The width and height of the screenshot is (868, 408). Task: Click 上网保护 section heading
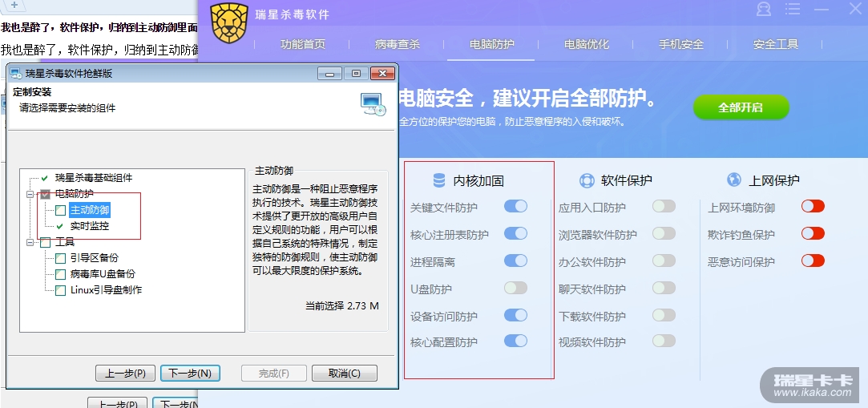click(x=774, y=180)
